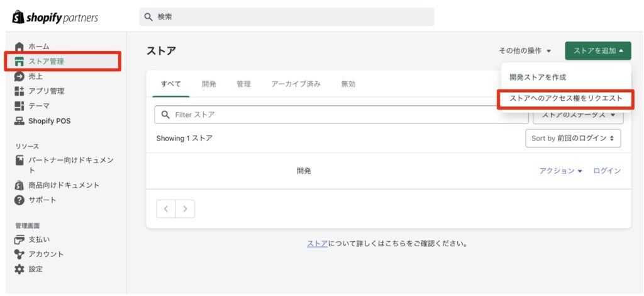The height and width of the screenshot is (296, 644).
Task: Open the アクション dropdown for the store
Action: tap(560, 171)
